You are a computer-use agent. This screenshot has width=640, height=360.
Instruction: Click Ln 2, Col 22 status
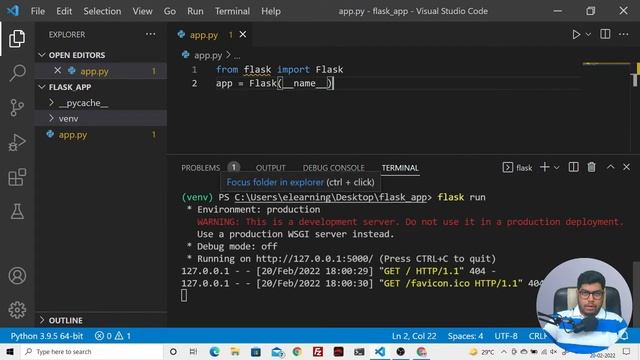[x=414, y=336]
